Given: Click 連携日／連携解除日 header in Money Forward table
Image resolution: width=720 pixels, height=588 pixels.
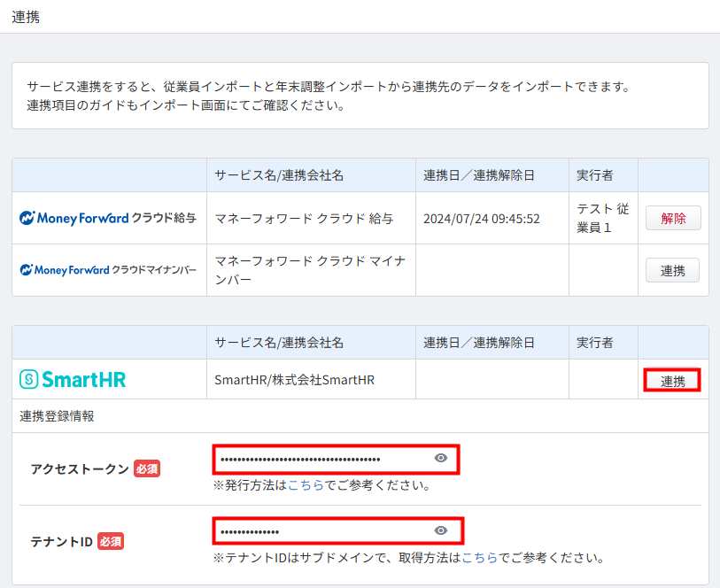Looking at the screenshot, I should (479, 175).
